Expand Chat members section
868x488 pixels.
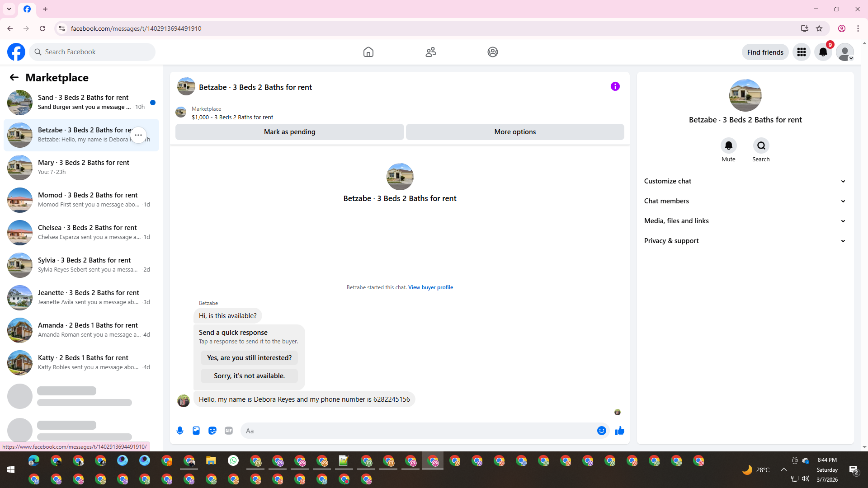click(745, 201)
